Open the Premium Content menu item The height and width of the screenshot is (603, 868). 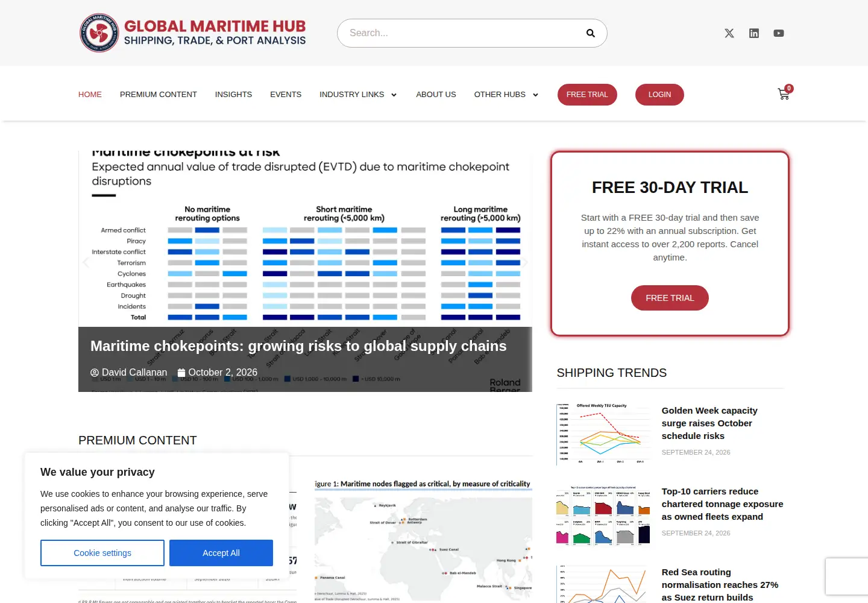point(159,95)
